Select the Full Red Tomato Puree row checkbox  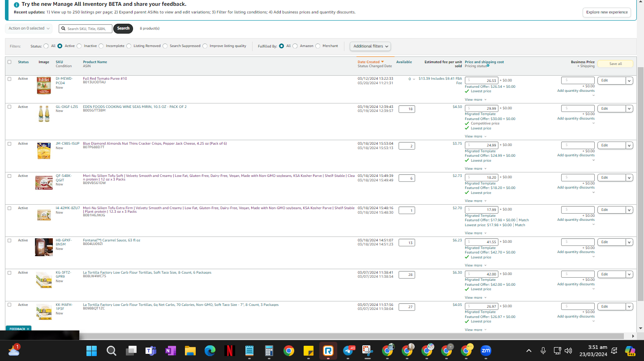pyautogui.click(x=9, y=79)
